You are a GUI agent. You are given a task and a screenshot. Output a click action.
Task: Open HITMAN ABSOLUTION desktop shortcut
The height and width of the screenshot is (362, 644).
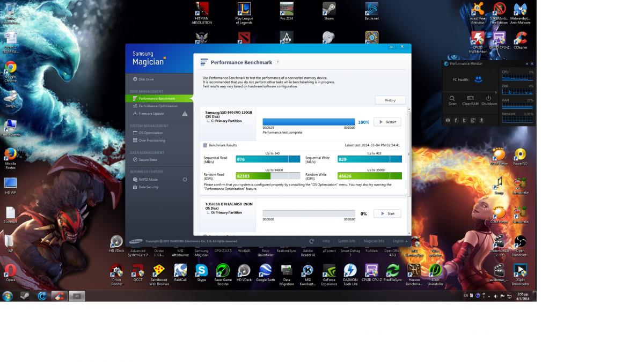point(202,13)
